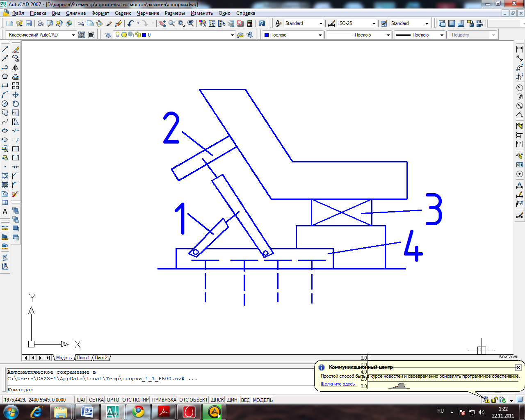This screenshot has width=525, height=420.
Task: Open the Формат menu
Action: pos(100,13)
